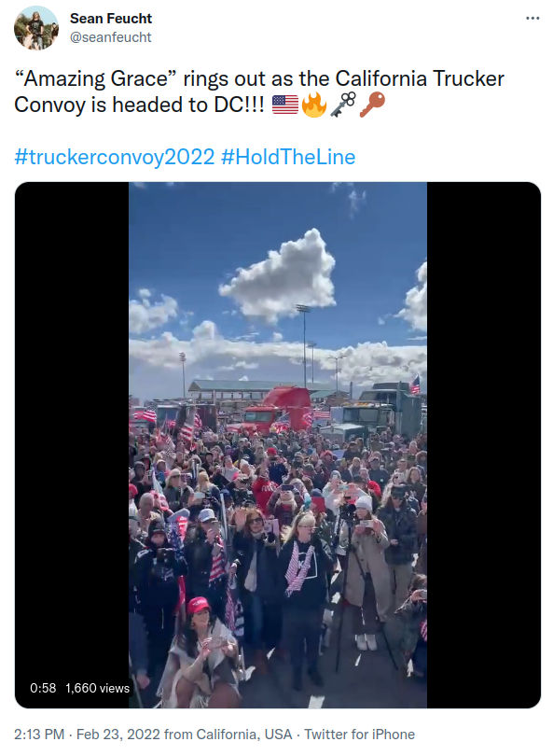The width and height of the screenshot is (553, 756).
Task: Open the three-dot more options menu
Action: click(x=532, y=19)
